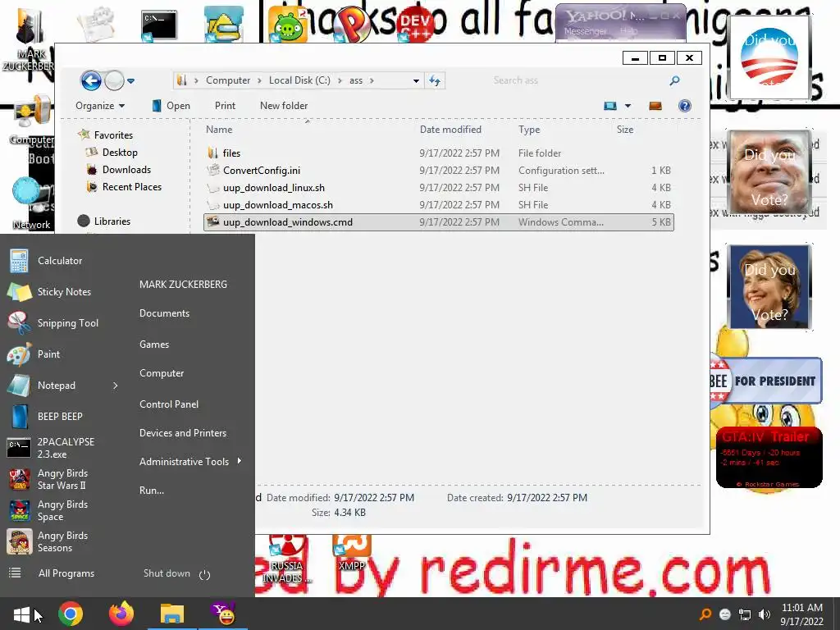This screenshot has height=630, width=840.
Task: Open view options dropdown arrow
Action: pos(628,106)
